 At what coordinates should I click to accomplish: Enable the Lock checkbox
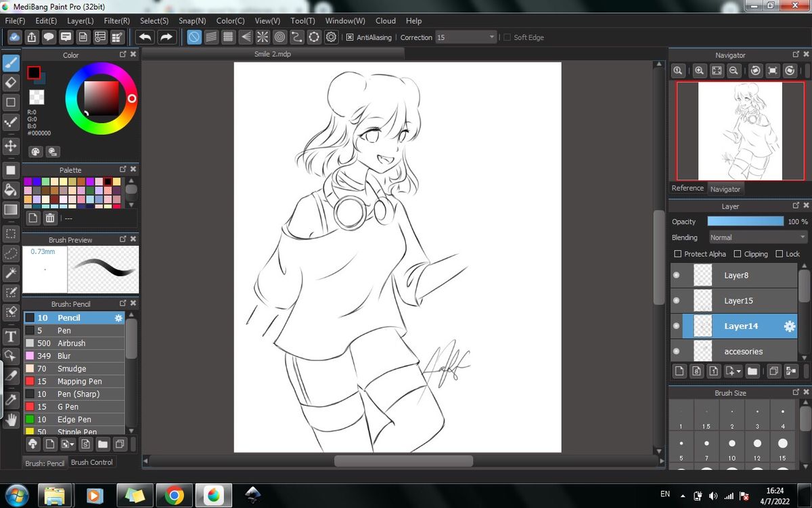pyautogui.click(x=780, y=254)
